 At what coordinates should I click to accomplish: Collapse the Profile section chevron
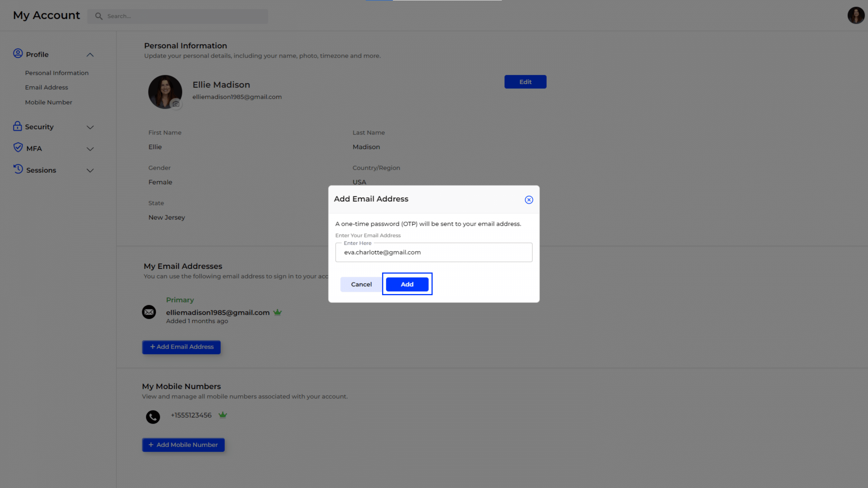pos(90,55)
